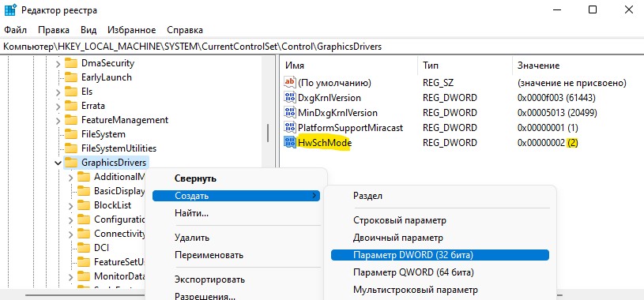Expand the Connectivity subkey node
Viewport: 644px width, 300px height.
[70, 234]
